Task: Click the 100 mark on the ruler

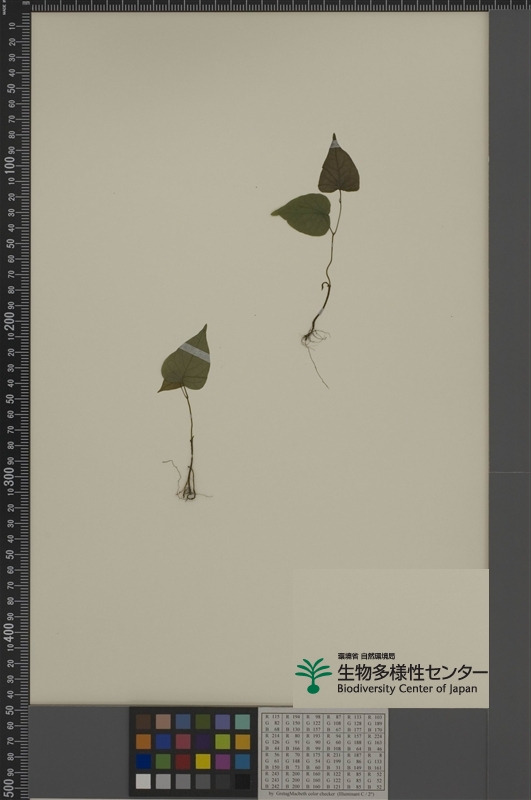Action: coord(9,165)
